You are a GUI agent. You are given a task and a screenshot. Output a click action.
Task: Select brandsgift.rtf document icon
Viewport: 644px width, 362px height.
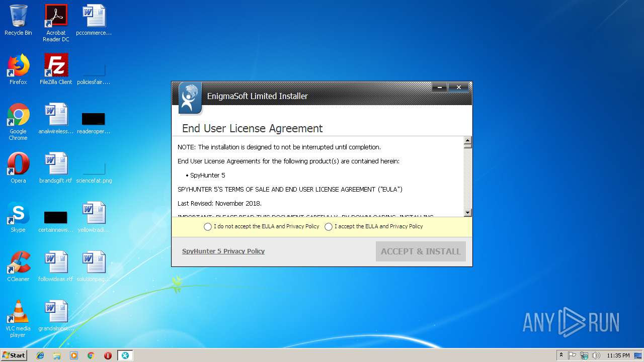pos(56,168)
